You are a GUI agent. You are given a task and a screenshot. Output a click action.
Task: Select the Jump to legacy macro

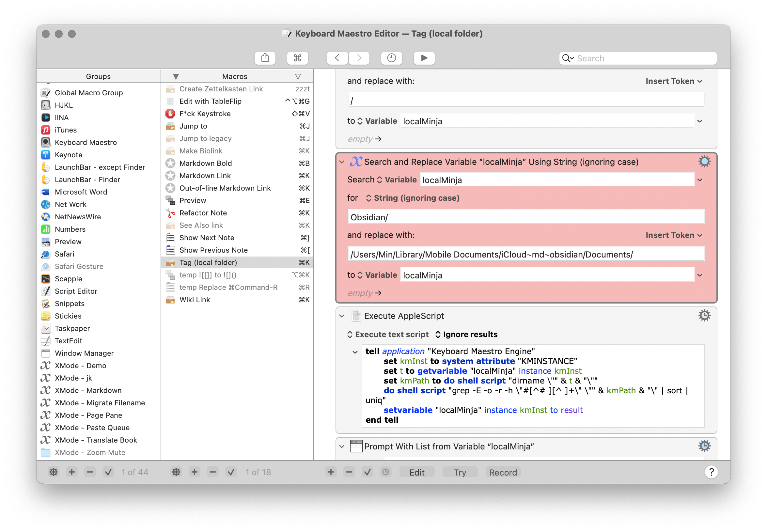pyautogui.click(x=237, y=138)
